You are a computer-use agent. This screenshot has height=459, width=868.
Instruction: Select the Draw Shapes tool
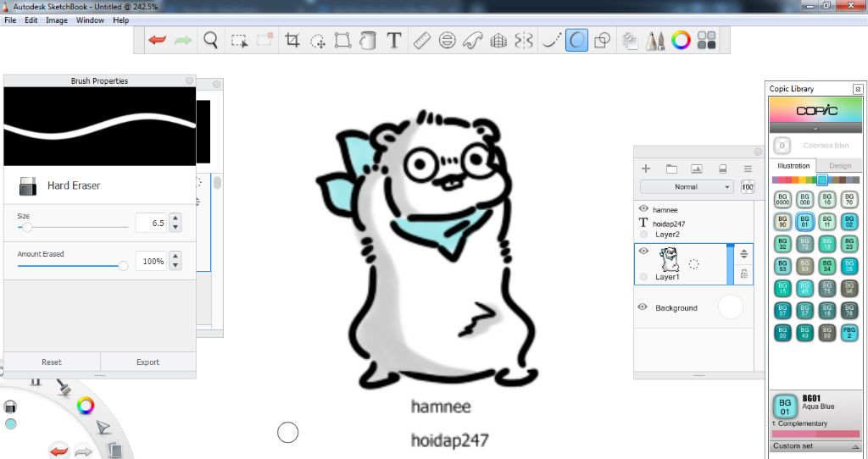click(602, 40)
